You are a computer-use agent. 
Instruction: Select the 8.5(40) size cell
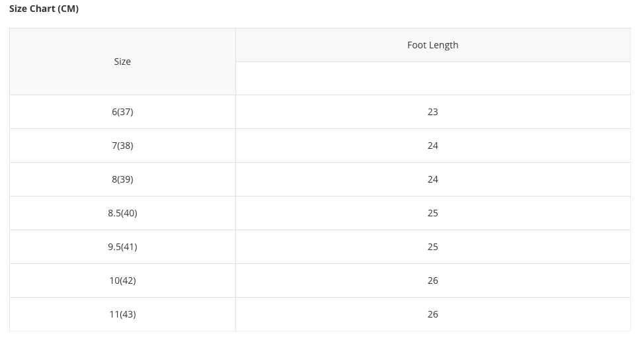click(x=122, y=213)
